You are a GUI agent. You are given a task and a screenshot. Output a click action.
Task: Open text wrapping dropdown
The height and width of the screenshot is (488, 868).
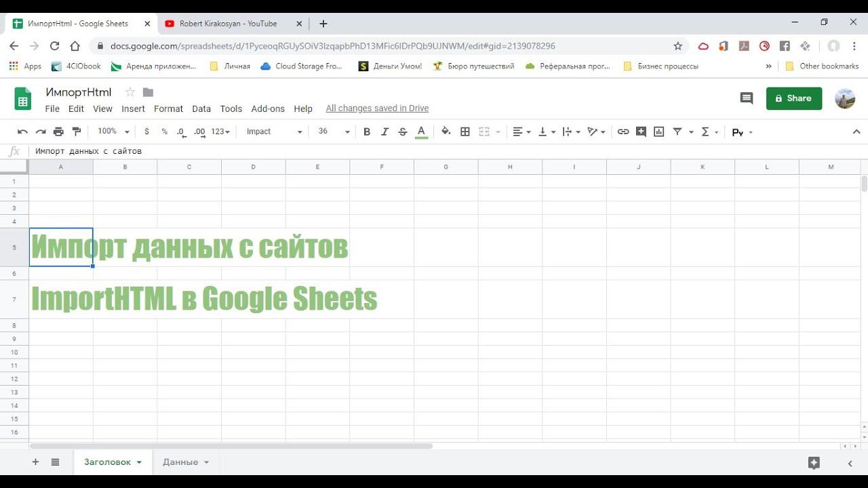pos(572,131)
